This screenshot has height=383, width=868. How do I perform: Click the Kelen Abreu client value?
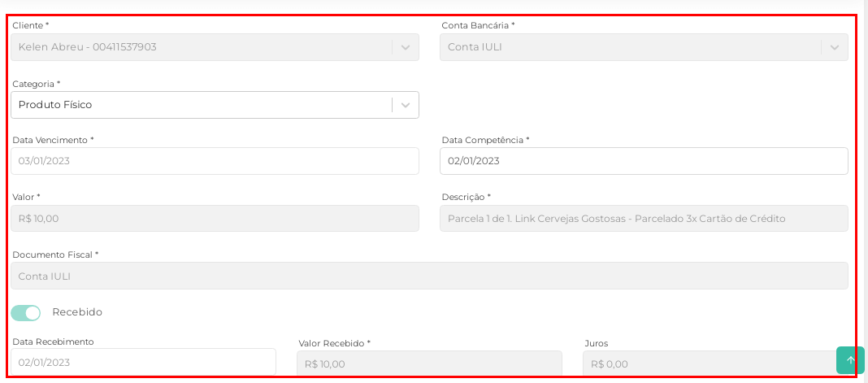(88, 47)
